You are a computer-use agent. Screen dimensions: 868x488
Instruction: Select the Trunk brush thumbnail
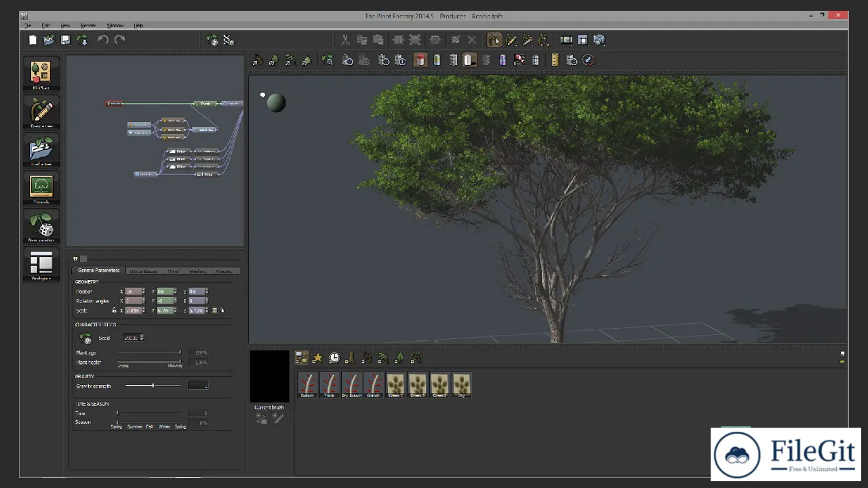pos(330,385)
